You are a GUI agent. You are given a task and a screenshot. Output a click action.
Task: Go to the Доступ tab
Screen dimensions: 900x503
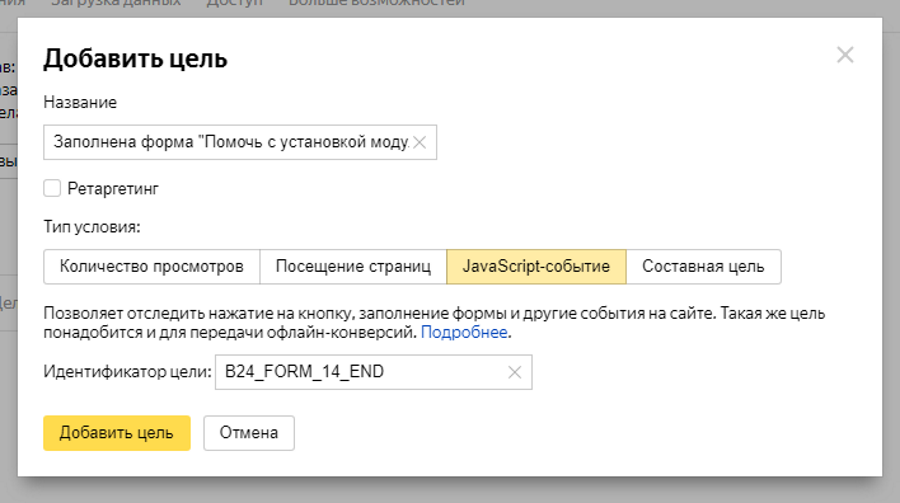[234, 3]
